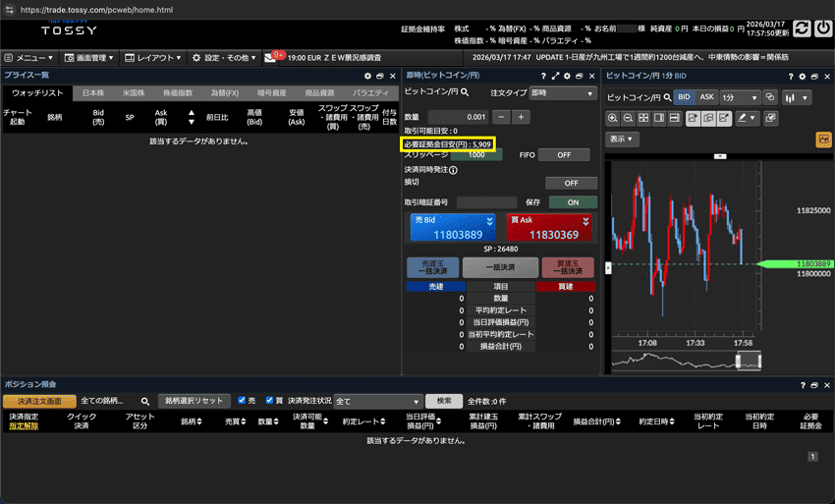Open the 決済発注状況 dropdown
The image size is (835, 504).
pyautogui.click(x=377, y=402)
